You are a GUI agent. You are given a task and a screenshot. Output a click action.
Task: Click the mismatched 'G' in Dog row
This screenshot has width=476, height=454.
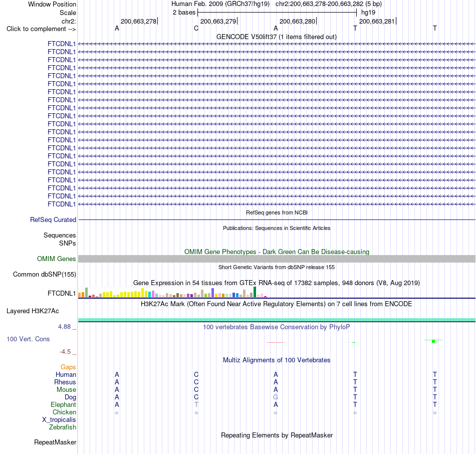point(276,397)
